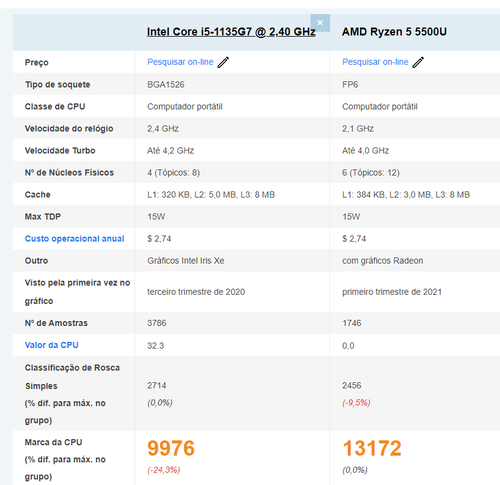Click the red -24,3% difference text

(164, 470)
